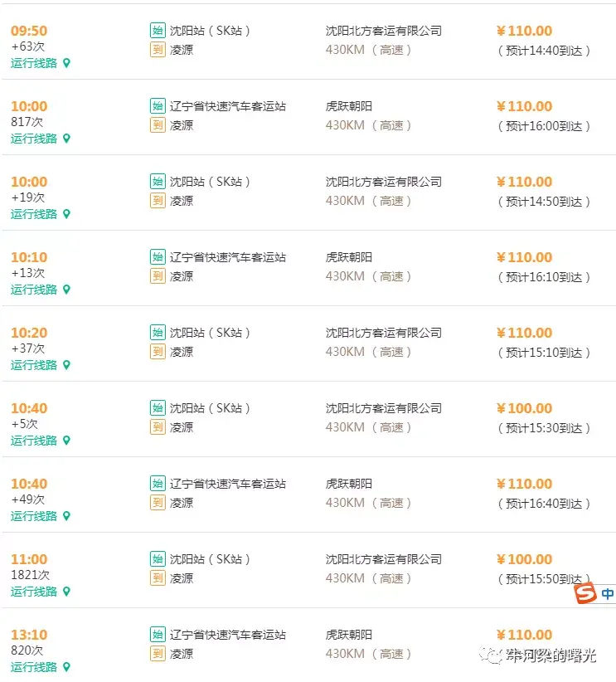Click map pin icon for 13:10 departure
The width and height of the screenshot is (616, 682).
[x=66, y=667]
